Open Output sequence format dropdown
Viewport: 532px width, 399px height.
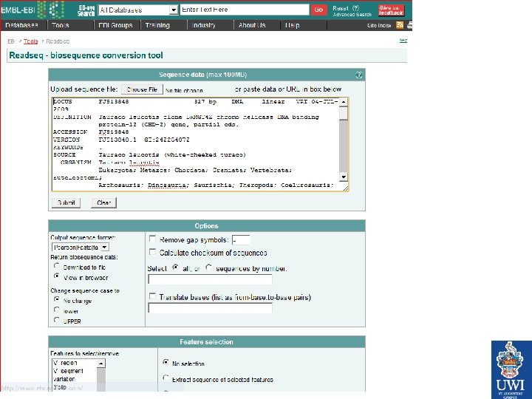click(81, 248)
